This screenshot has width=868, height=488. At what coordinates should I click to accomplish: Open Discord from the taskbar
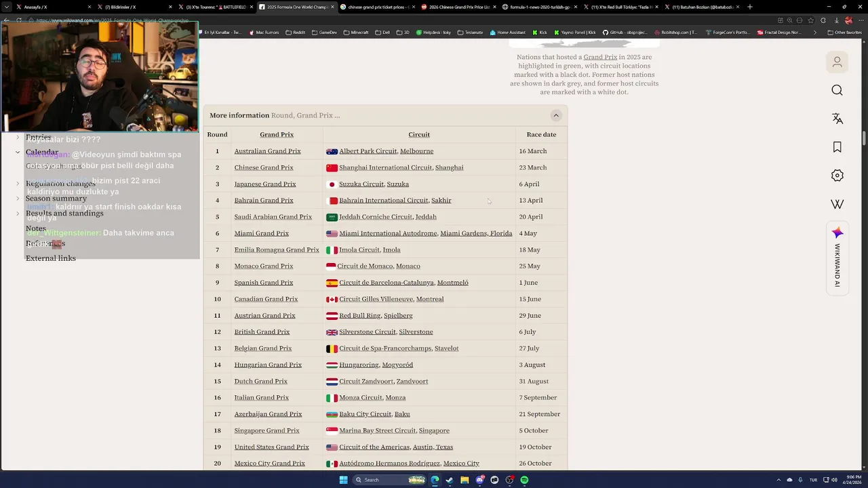479,480
